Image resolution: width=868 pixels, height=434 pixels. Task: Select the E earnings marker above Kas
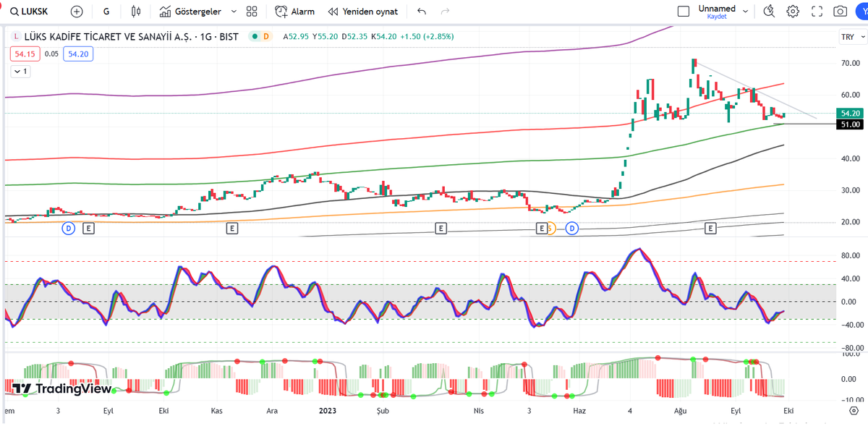click(x=232, y=229)
